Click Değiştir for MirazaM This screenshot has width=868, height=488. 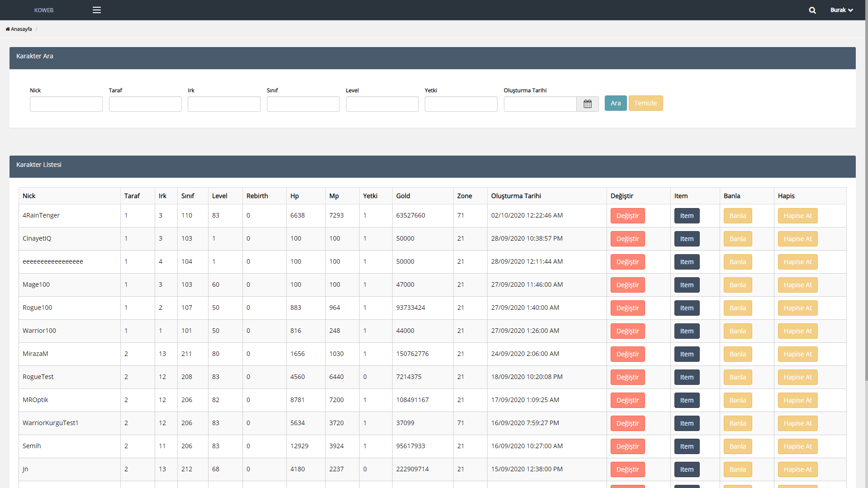(627, 354)
